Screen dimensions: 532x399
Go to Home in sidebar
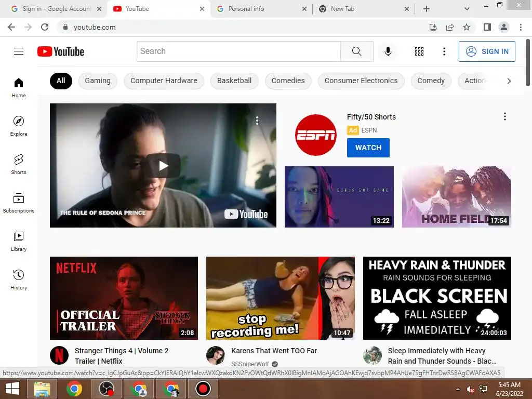tap(19, 87)
